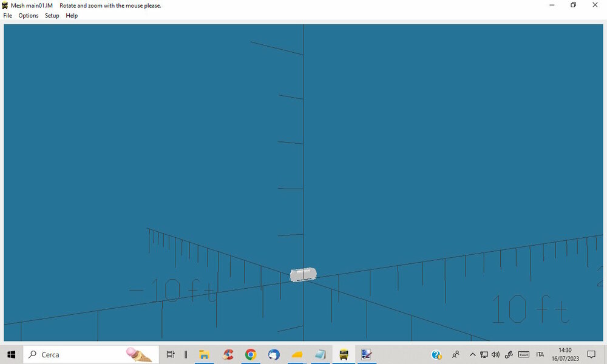The image size is (607, 364).
Task: Open the paint-style app on taskbar
Action: click(x=367, y=354)
